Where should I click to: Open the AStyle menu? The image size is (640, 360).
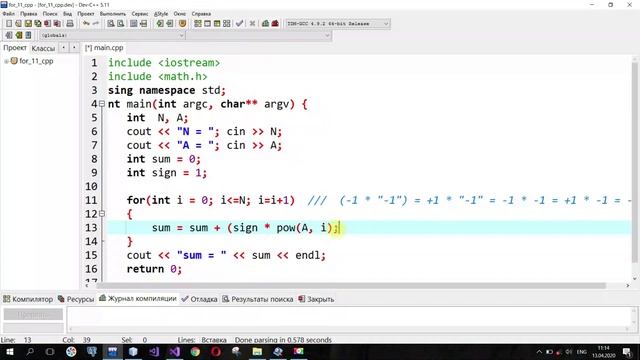[161, 14]
